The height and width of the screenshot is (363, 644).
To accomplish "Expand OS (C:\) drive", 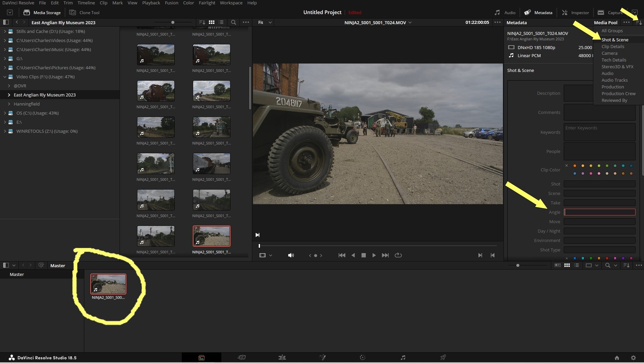I will click(x=5, y=113).
